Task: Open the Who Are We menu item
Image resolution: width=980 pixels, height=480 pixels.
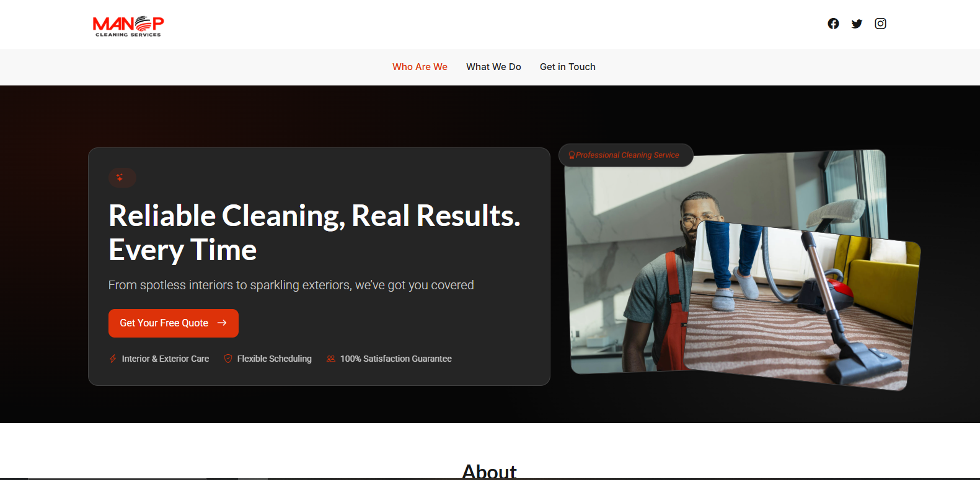Action: pos(420,67)
